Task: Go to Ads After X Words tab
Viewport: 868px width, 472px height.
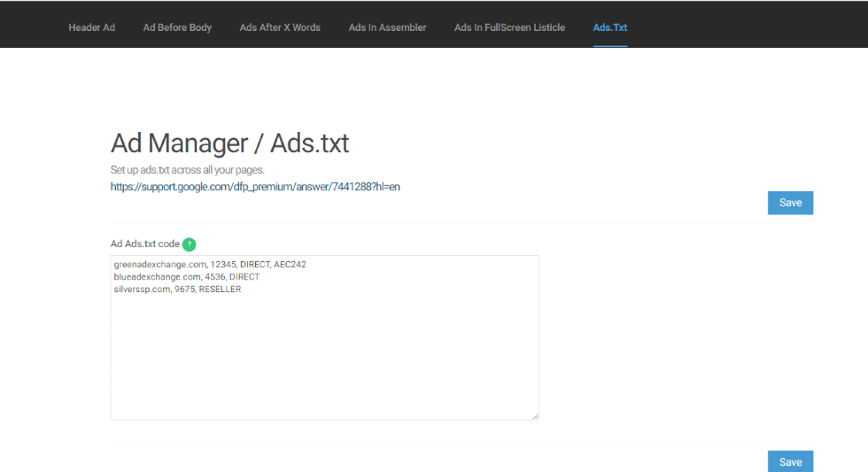Action: point(280,27)
